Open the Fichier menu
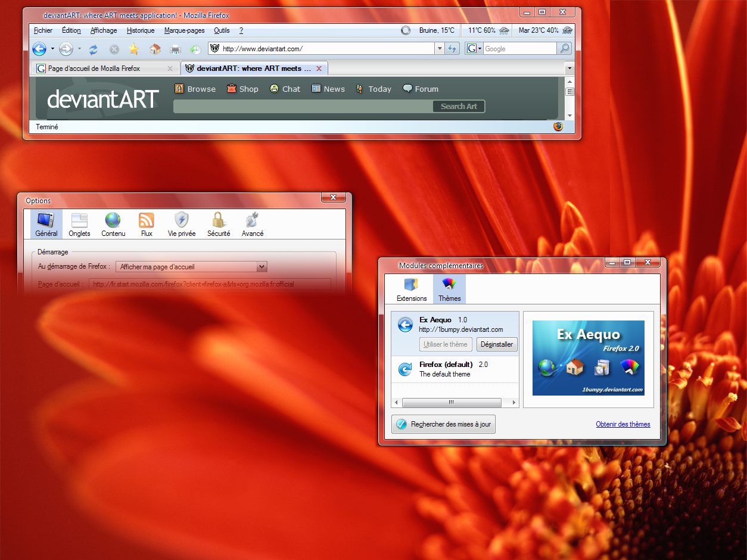 [x=43, y=30]
